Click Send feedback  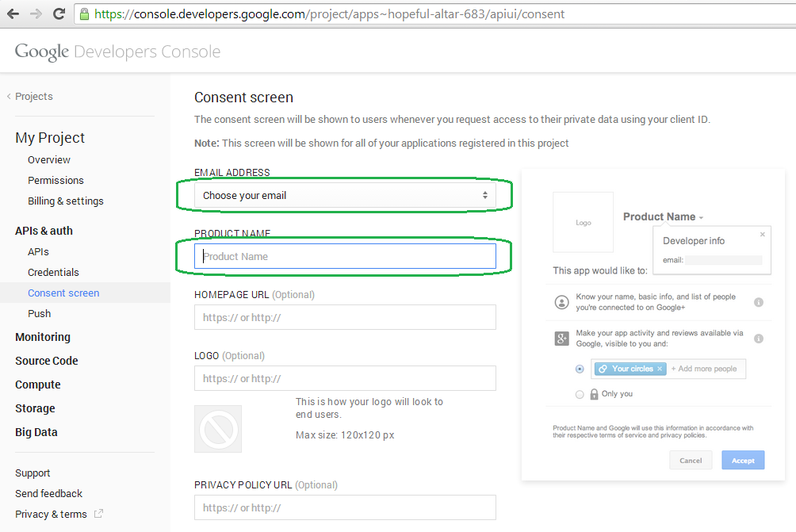(48, 493)
